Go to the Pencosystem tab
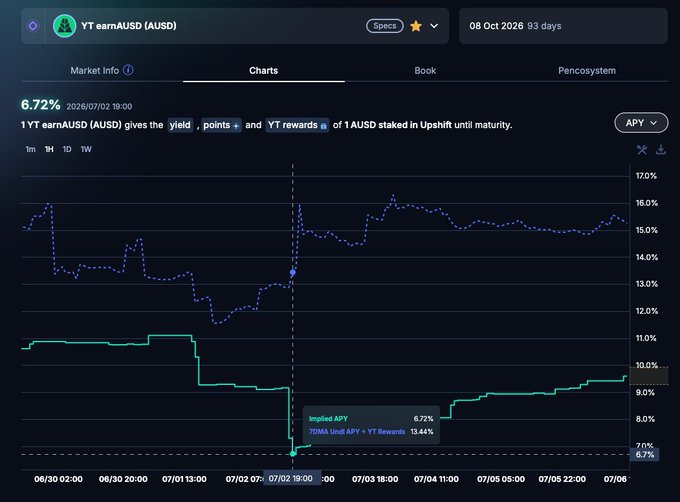The width and height of the screenshot is (680, 502). 587,70
